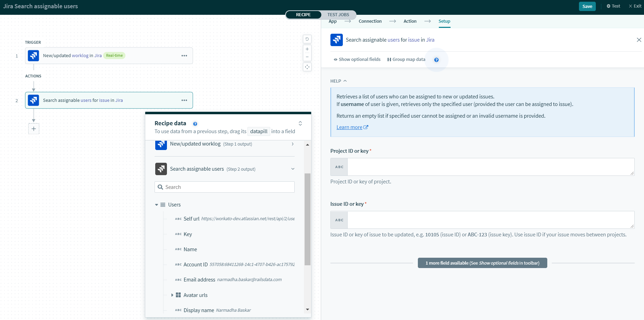
Task: Click the fit-to-view icon below zoom controls
Action: (307, 67)
